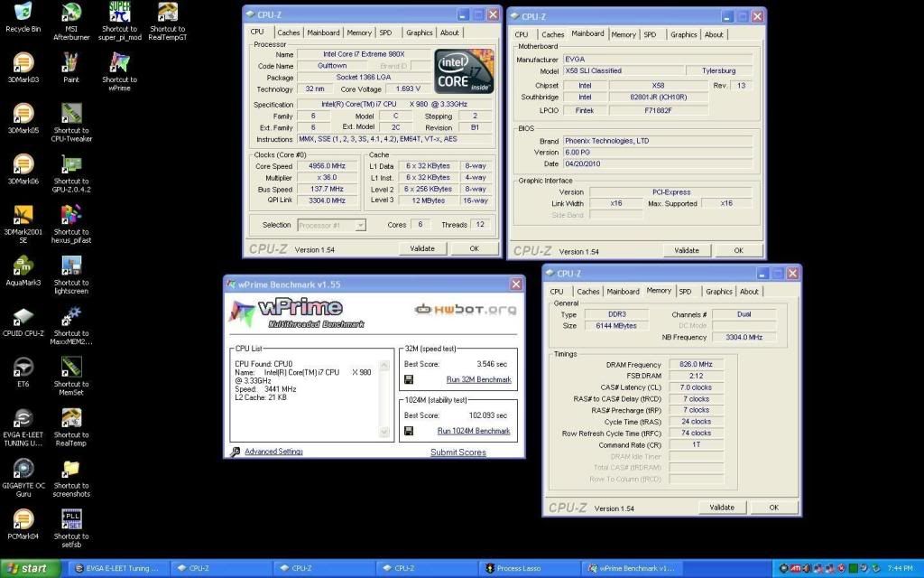Launch MSI Afterburner from desktop

(71, 13)
